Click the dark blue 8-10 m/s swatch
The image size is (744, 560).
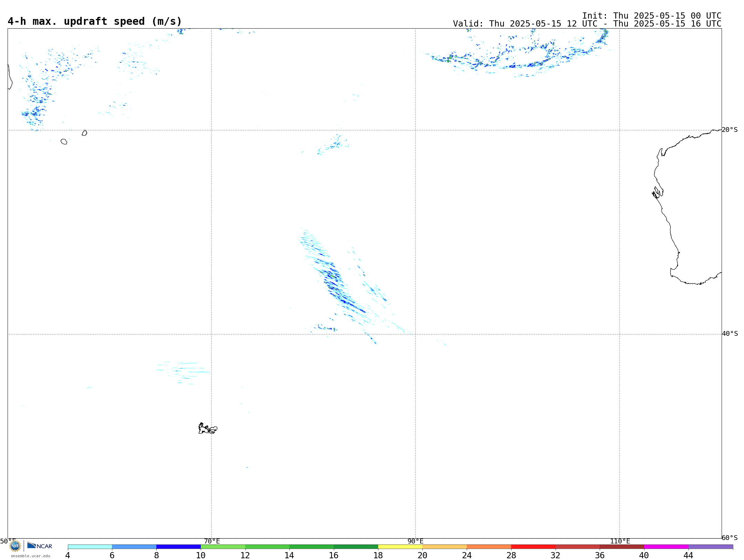[x=178, y=547]
